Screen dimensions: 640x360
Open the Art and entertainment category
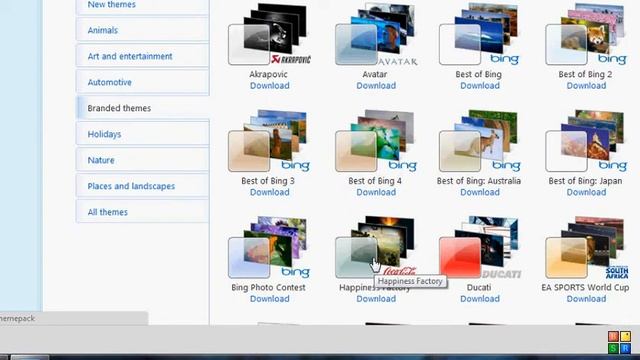(142, 56)
